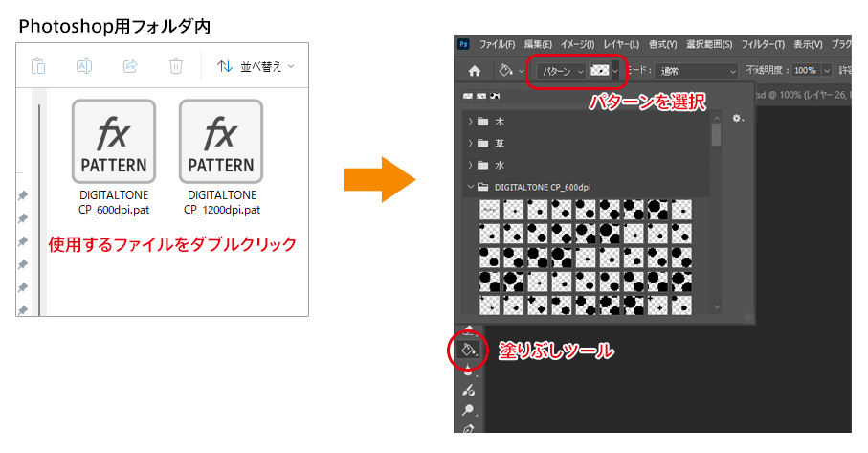
Task: Open the pattern picker arrow next to swatch
Action: click(615, 71)
